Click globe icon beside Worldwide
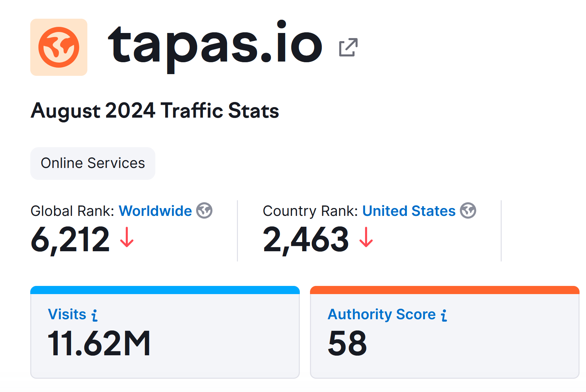 204,211
